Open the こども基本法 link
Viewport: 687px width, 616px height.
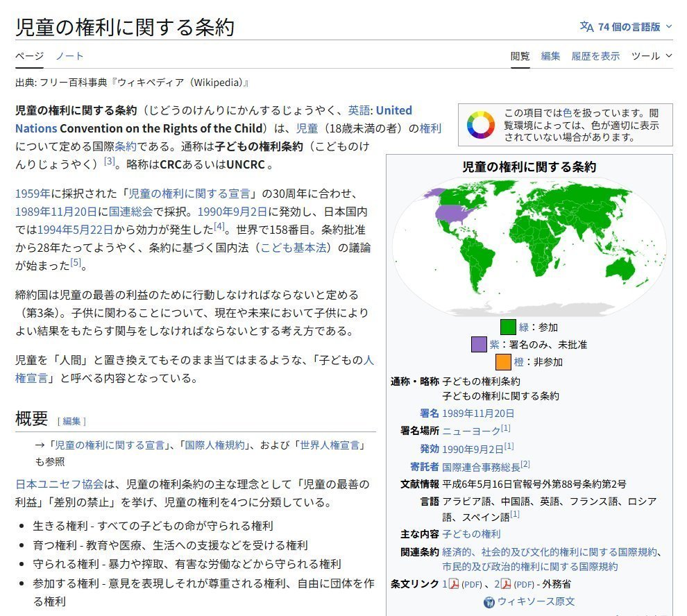click(294, 248)
